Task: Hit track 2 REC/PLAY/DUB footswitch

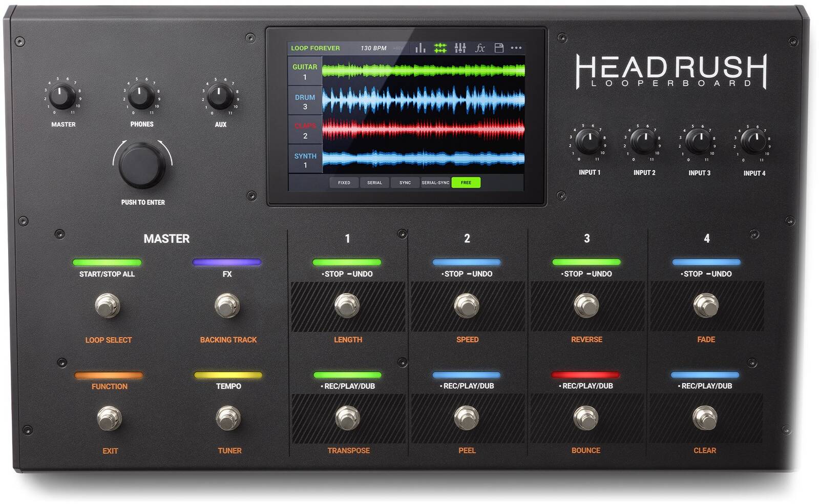Action: click(467, 417)
